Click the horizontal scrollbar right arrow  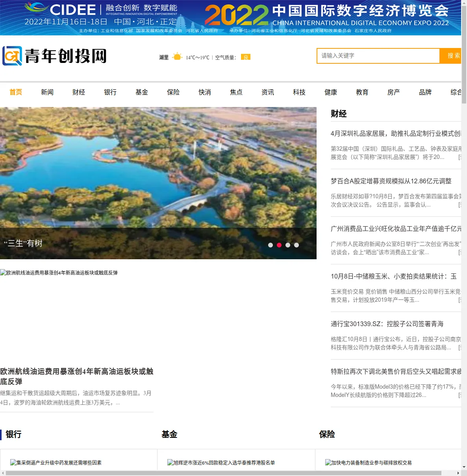(x=458, y=473)
